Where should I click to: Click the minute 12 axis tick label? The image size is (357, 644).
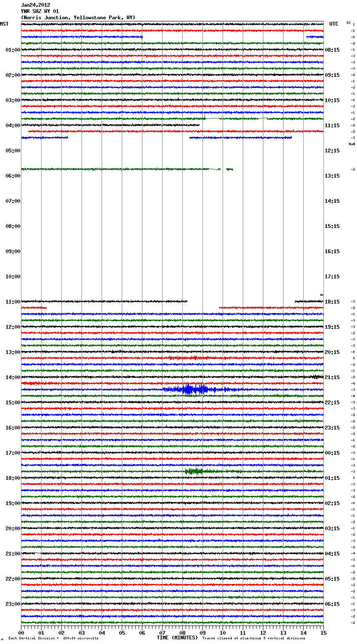click(x=263, y=633)
